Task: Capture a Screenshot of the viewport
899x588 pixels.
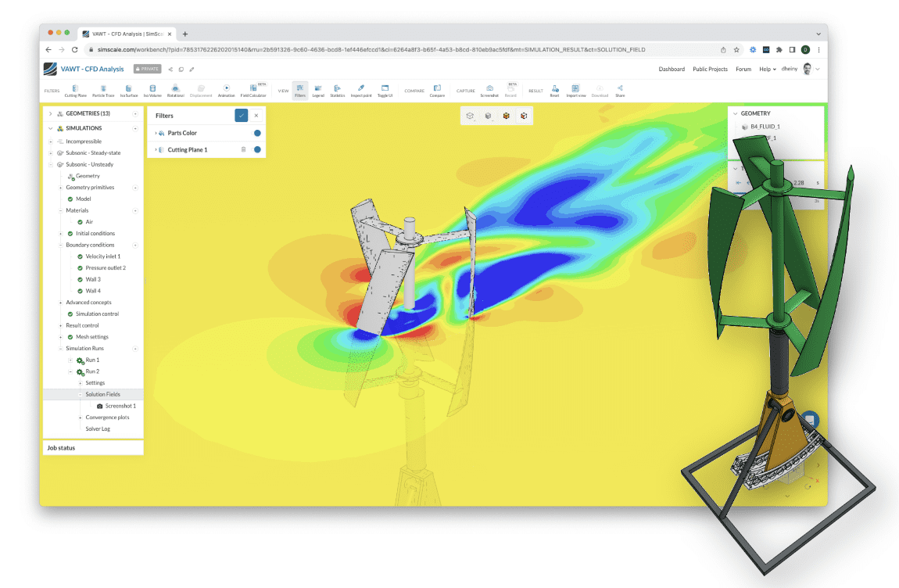Action: tap(489, 90)
